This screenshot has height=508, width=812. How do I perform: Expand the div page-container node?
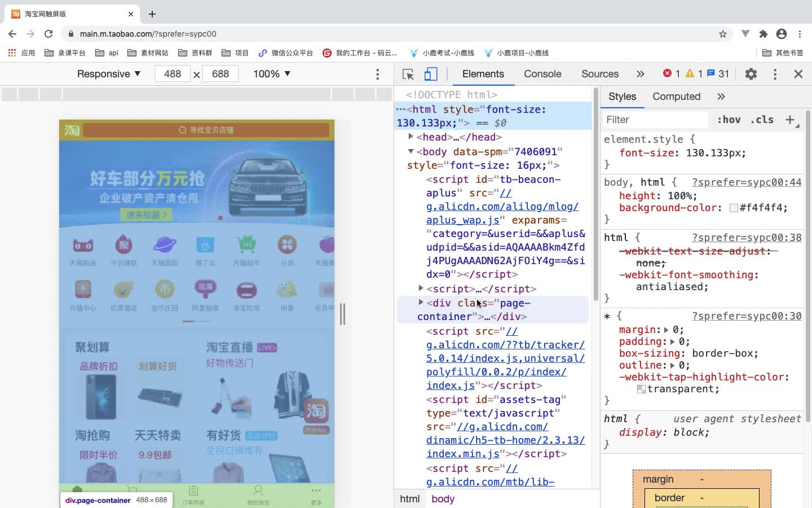421,303
